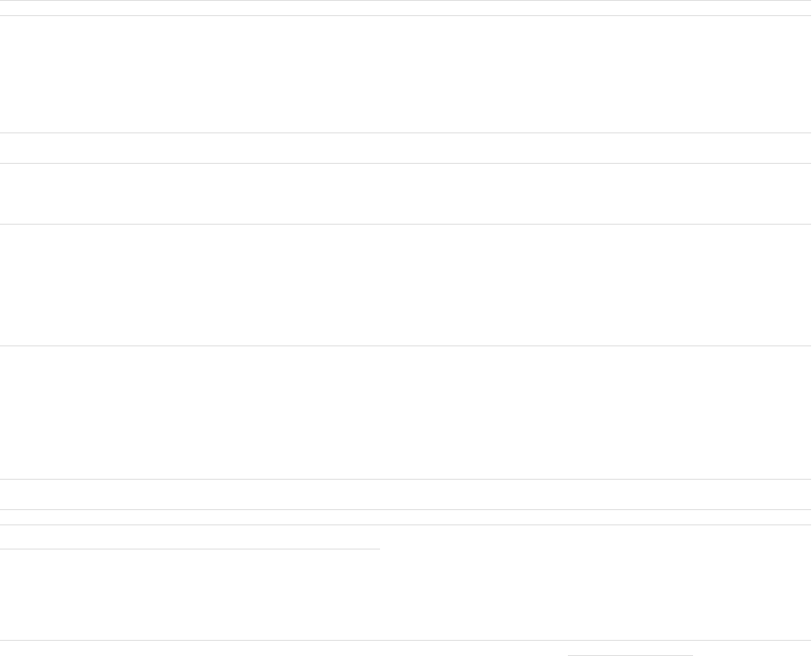
Task: Click the empty row above the half-width divider
Action: [x=405, y=537]
